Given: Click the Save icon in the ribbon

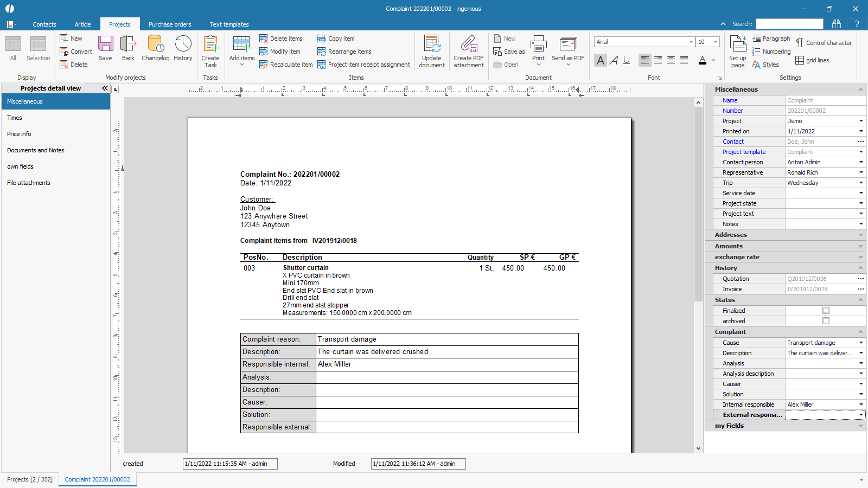Looking at the screenshot, I should tap(105, 44).
